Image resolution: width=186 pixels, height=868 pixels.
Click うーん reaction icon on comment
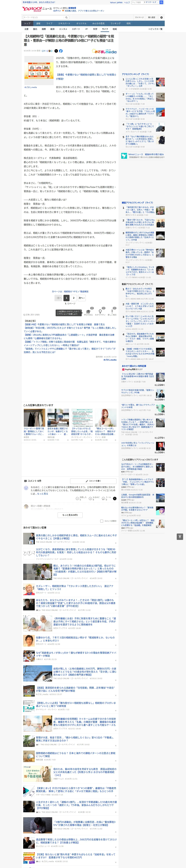click(104, 498)
